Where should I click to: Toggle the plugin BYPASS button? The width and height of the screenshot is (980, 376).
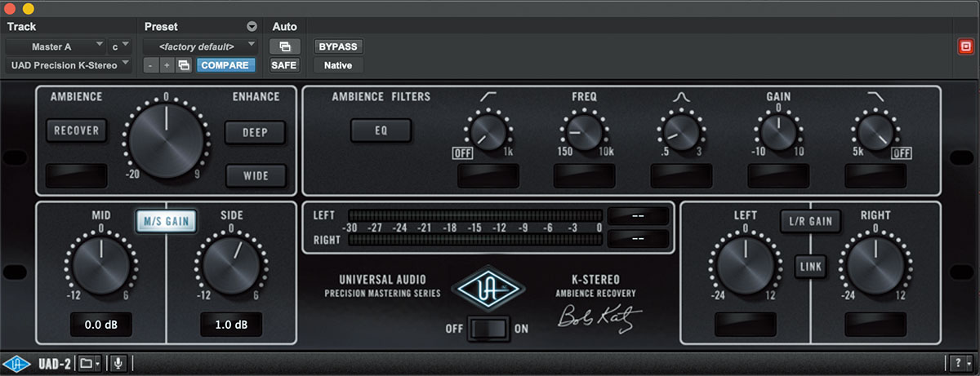(x=339, y=46)
